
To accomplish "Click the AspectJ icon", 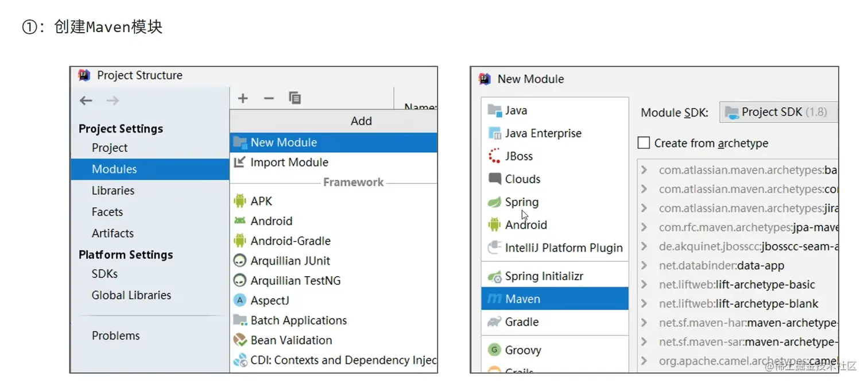I will 240,300.
